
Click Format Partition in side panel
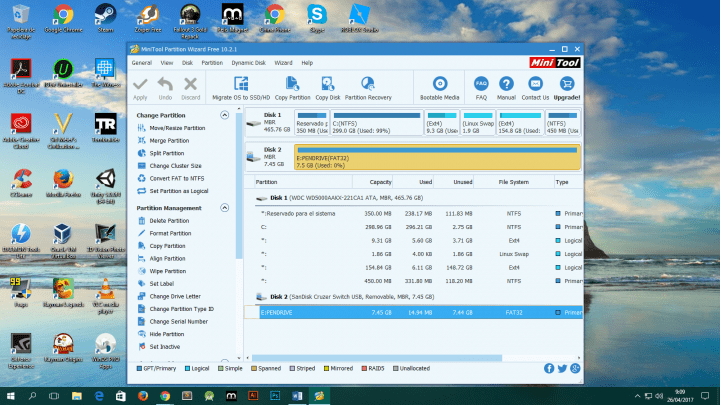(170, 233)
